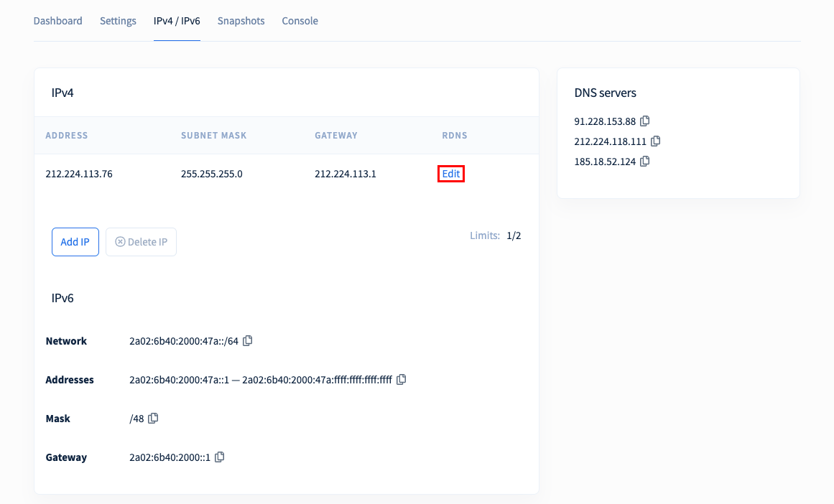The image size is (834, 504).
Task: Click the Network label
Action: (x=66, y=341)
